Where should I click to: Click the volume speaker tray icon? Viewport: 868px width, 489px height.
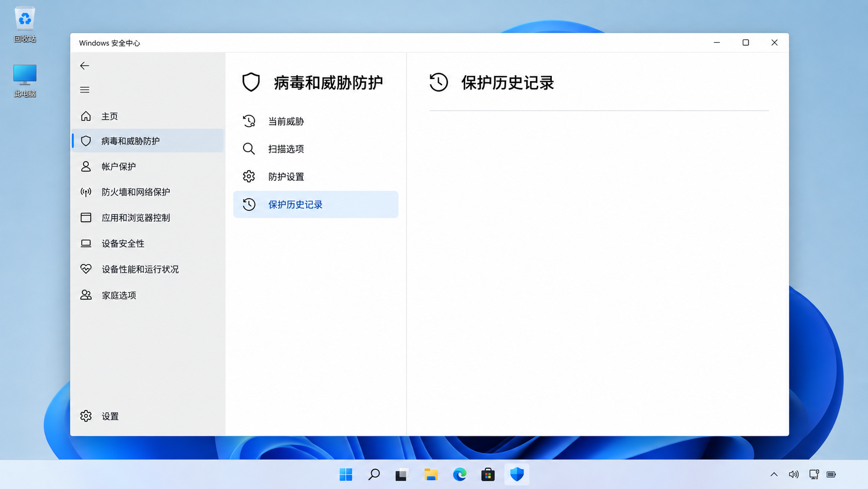click(794, 474)
